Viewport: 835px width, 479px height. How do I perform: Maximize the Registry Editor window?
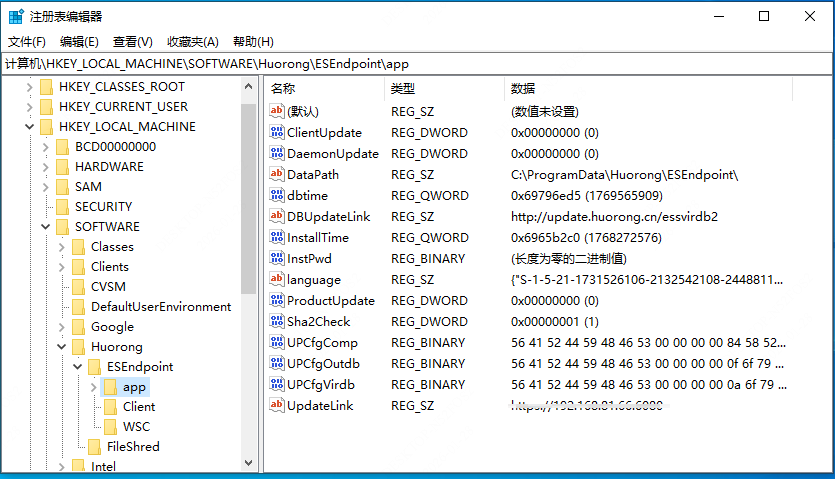pos(764,17)
